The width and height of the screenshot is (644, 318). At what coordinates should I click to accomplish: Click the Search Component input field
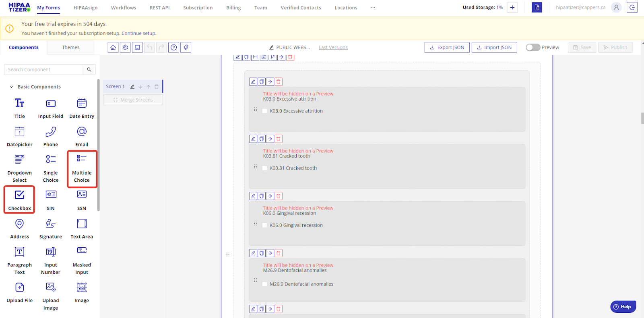43,70
